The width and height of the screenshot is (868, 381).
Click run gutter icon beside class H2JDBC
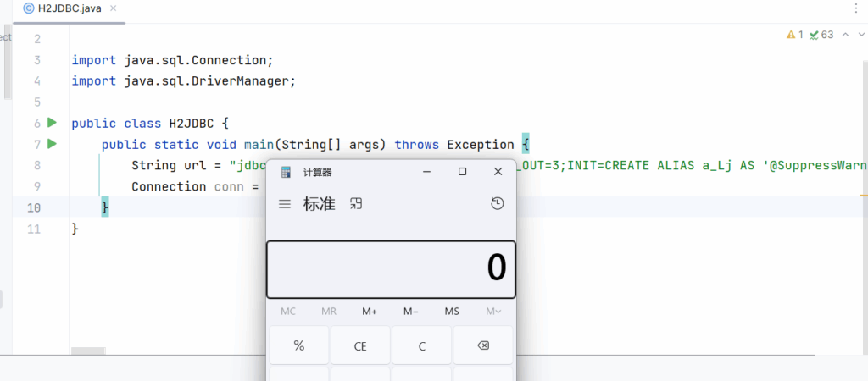(52, 123)
